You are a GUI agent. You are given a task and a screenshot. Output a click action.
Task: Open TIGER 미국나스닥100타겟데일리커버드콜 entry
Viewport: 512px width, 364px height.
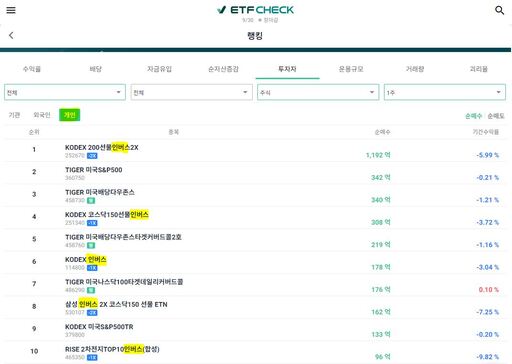click(x=124, y=282)
